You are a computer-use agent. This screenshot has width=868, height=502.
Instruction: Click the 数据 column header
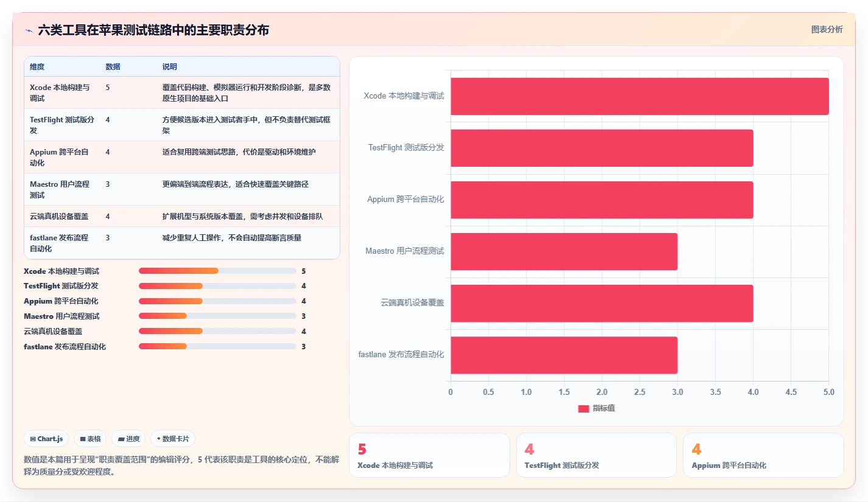point(113,66)
